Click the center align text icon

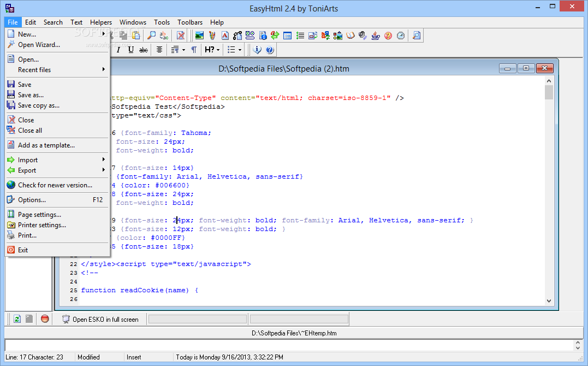click(159, 50)
